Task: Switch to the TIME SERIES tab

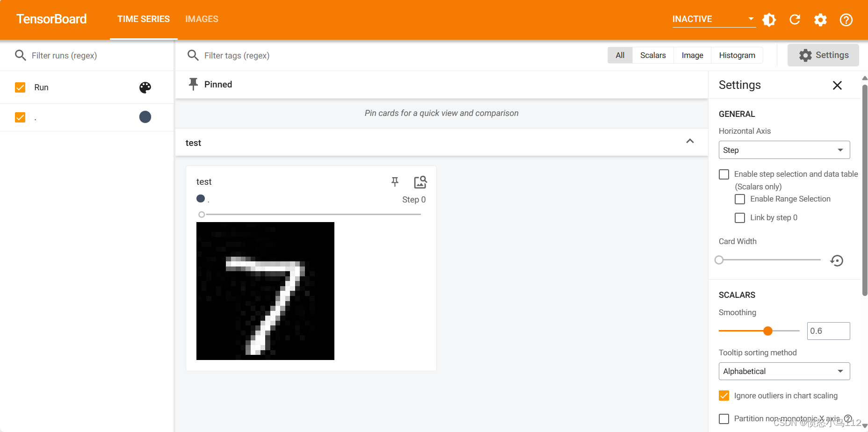Action: 144,19
